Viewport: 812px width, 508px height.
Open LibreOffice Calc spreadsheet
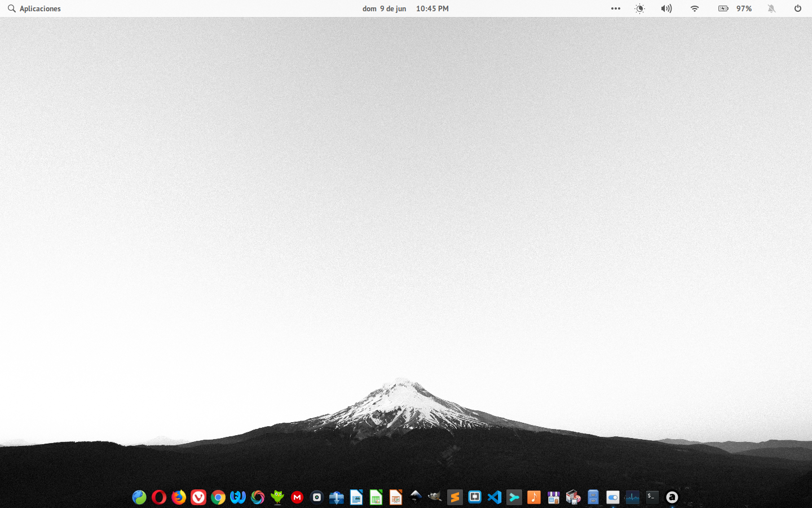[x=376, y=497]
